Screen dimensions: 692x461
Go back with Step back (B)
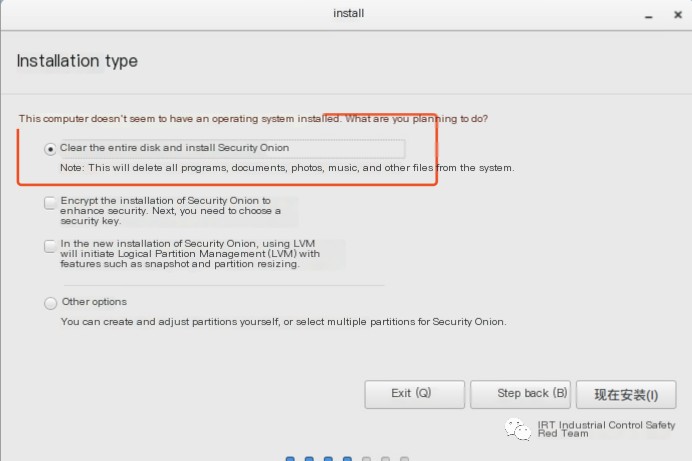click(x=520, y=394)
